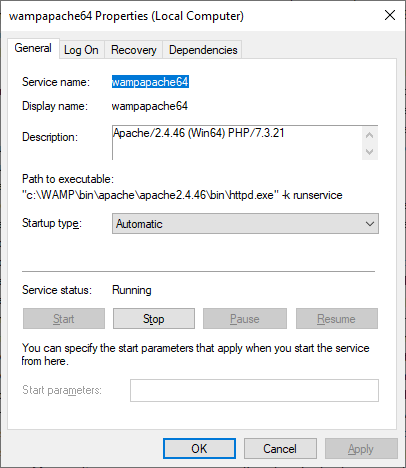Stop the running service
The height and width of the screenshot is (468, 406).
(x=154, y=319)
